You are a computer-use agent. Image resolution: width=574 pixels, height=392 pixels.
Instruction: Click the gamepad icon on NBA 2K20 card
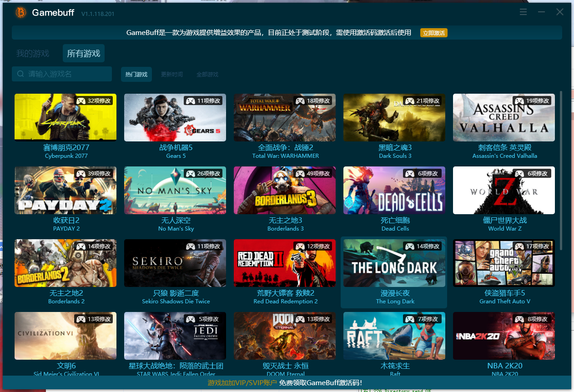[519, 319]
